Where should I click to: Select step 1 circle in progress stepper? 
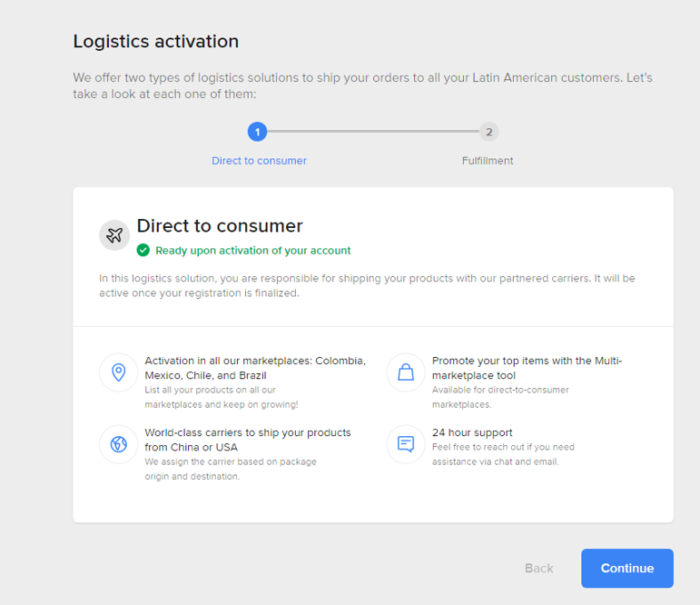257,132
